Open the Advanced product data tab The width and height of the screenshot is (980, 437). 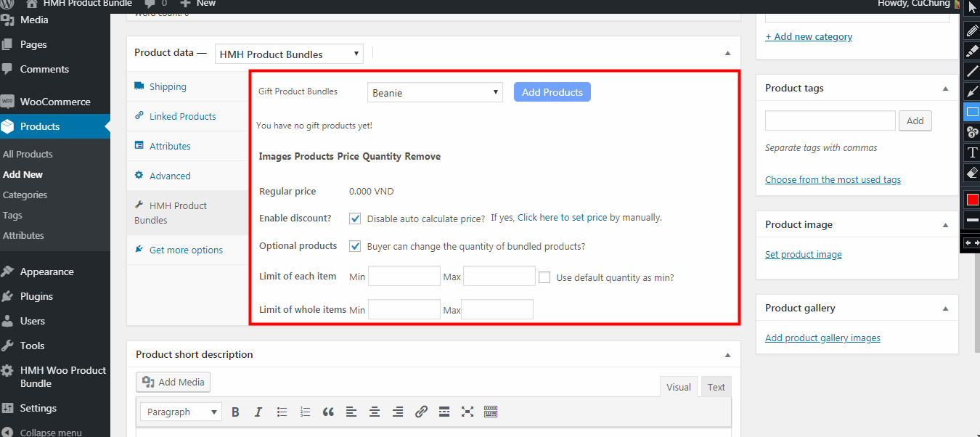click(188, 176)
